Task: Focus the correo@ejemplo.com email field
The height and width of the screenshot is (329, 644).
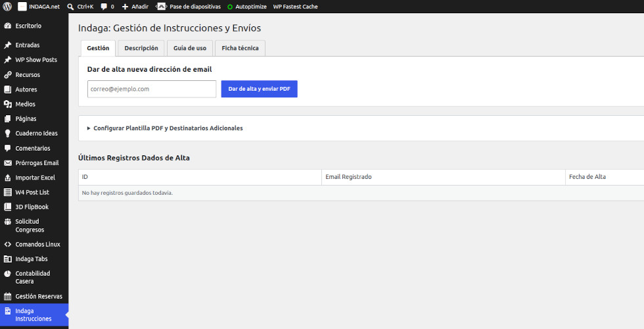Action: tap(152, 89)
